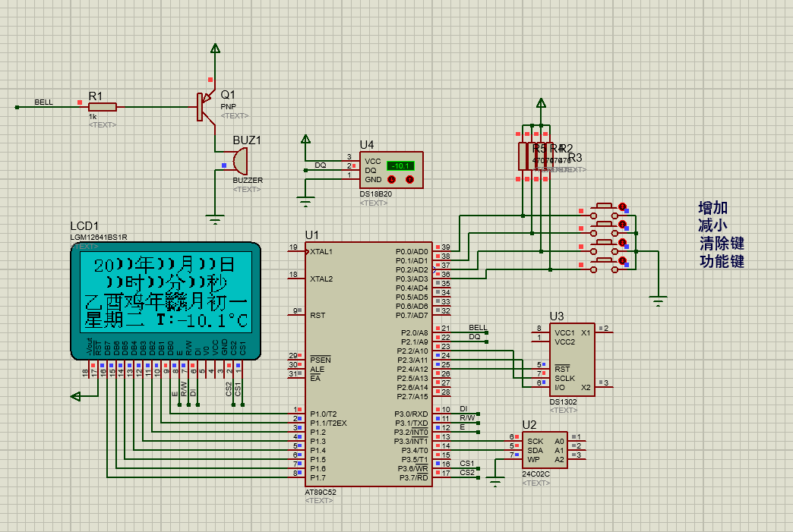Select the U1 AT89C52 microcontroller body
Image resolution: width=793 pixels, height=532 pixels.
tap(368, 364)
